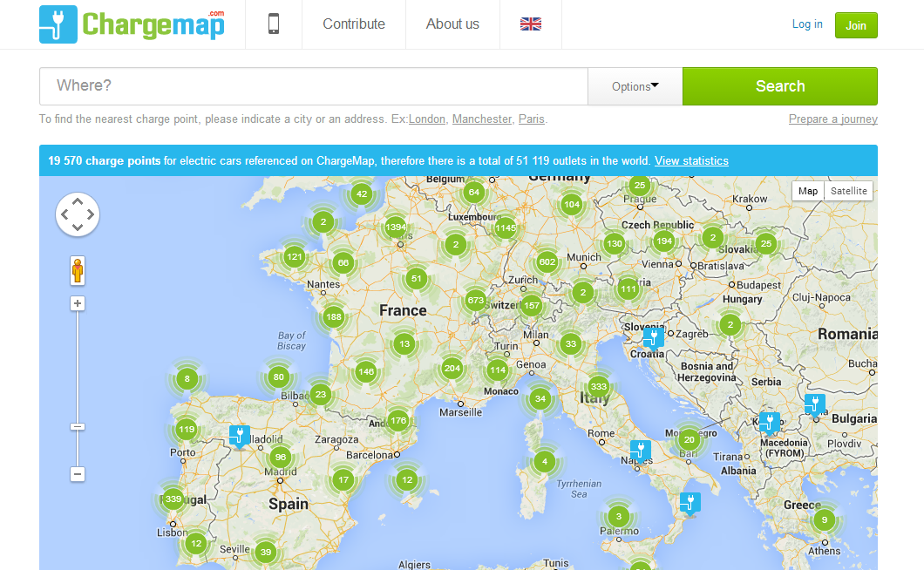Switch the map to Satellite view
The height and width of the screenshot is (570, 924).
848,191
